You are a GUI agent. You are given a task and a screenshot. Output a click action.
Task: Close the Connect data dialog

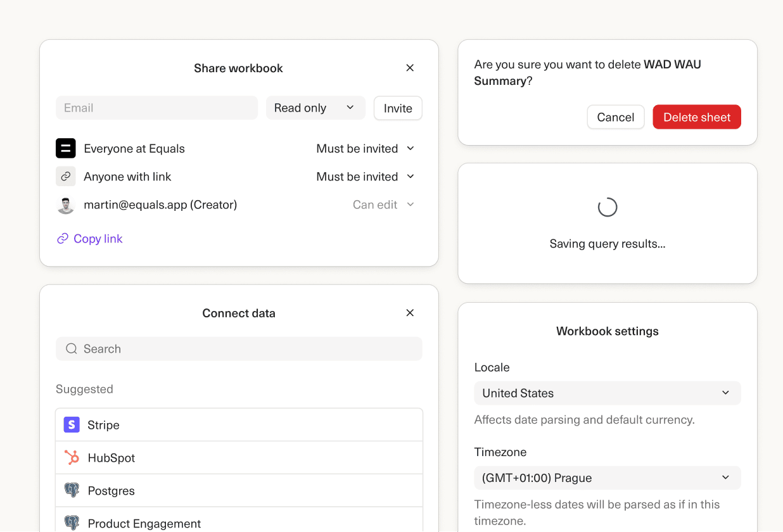(410, 313)
